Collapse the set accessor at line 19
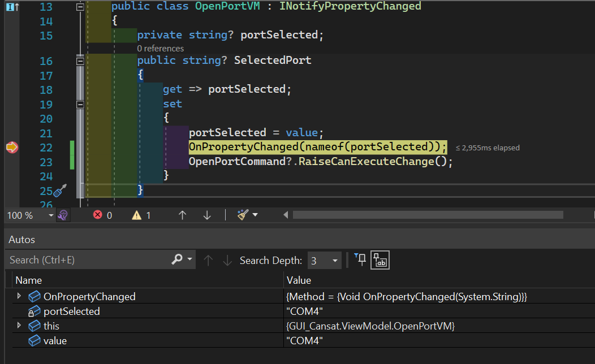This screenshot has height=364, width=595. (x=80, y=104)
